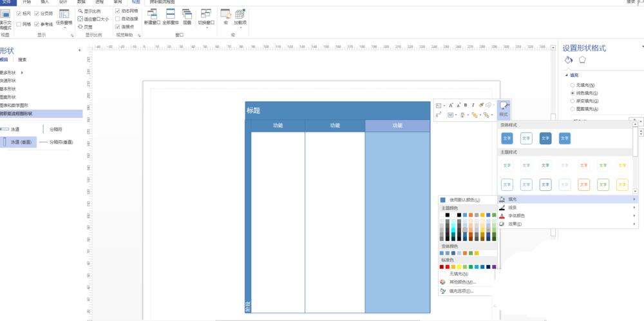Open the Effects (效果) submenu

(x=567, y=224)
